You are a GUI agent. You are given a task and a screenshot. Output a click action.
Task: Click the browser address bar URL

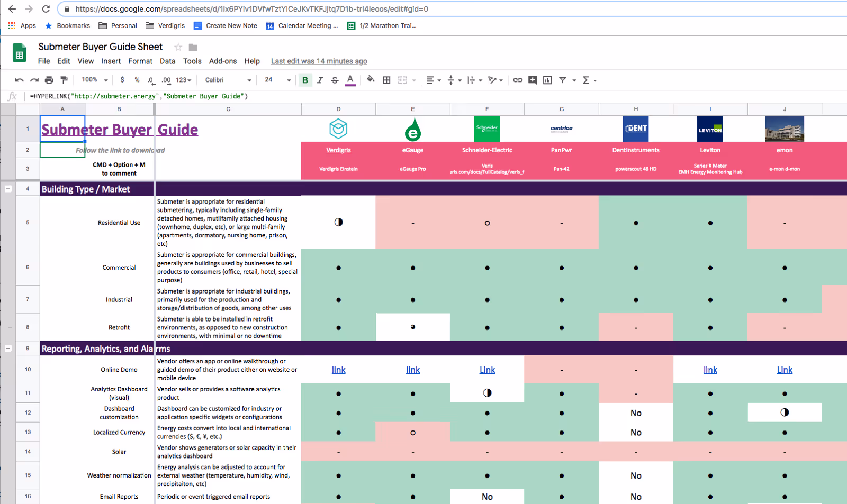pos(251,9)
